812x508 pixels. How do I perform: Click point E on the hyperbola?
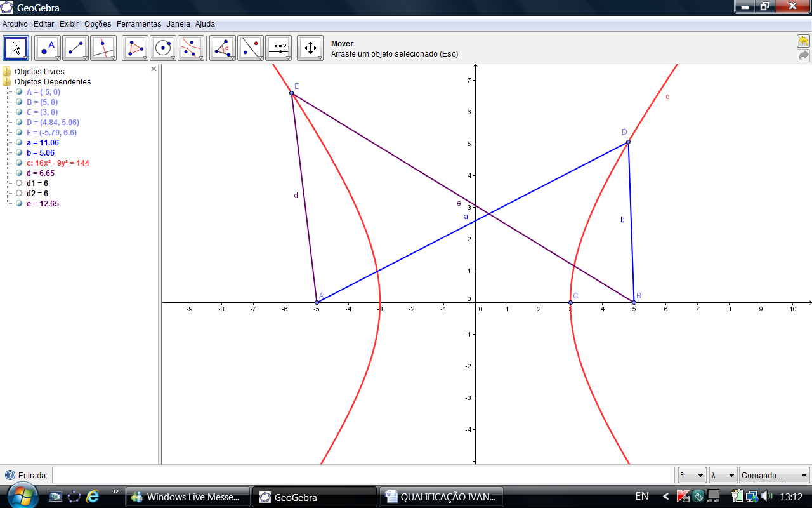tap(292, 93)
